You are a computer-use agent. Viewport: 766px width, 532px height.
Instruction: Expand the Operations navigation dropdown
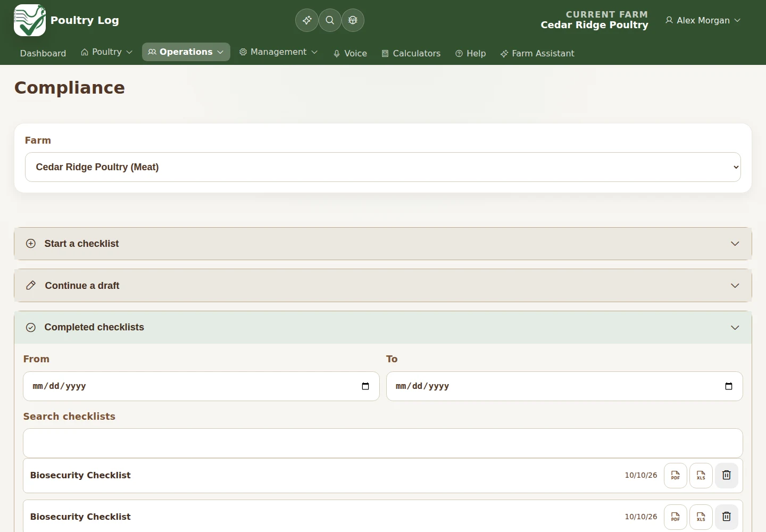pyautogui.click(x=186, y=52)
